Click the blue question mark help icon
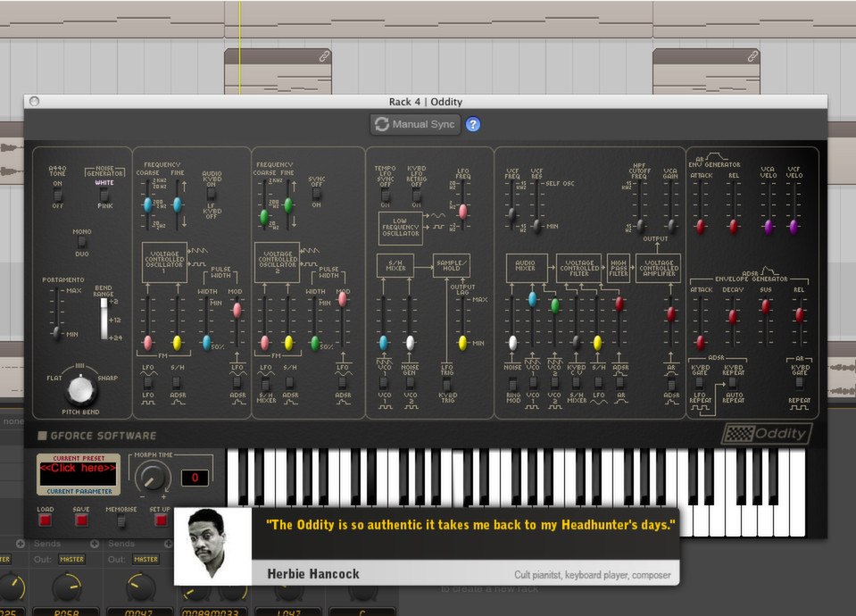The width and height of the screenshot is (856, 616). pos(473,124)
